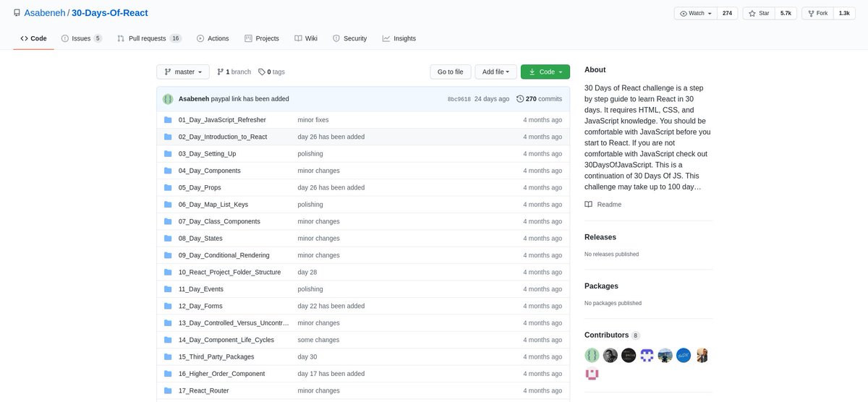Open the Asabeneh owner profile link

pos(44,13)
